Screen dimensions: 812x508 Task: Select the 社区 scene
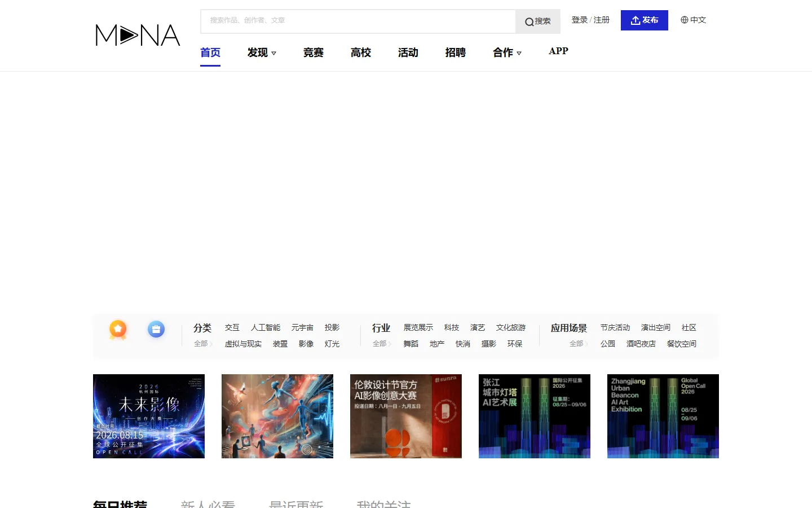(x=689, y=327)
